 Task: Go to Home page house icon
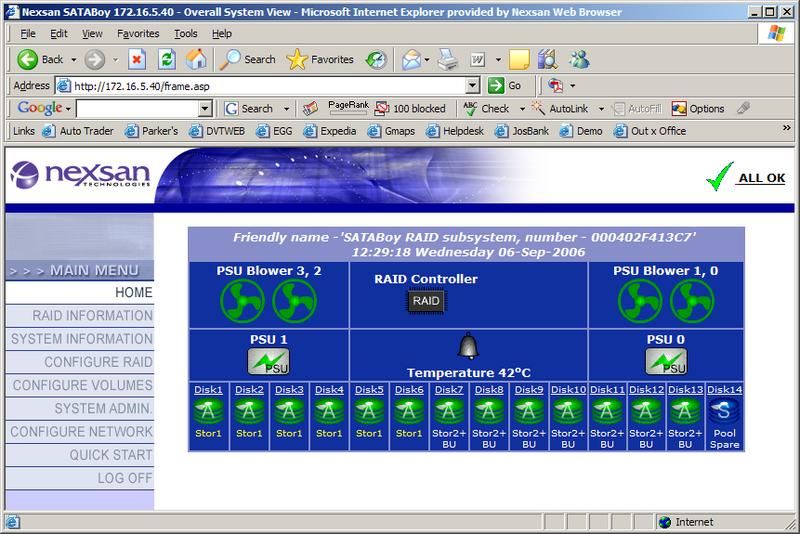coord(196,60)
